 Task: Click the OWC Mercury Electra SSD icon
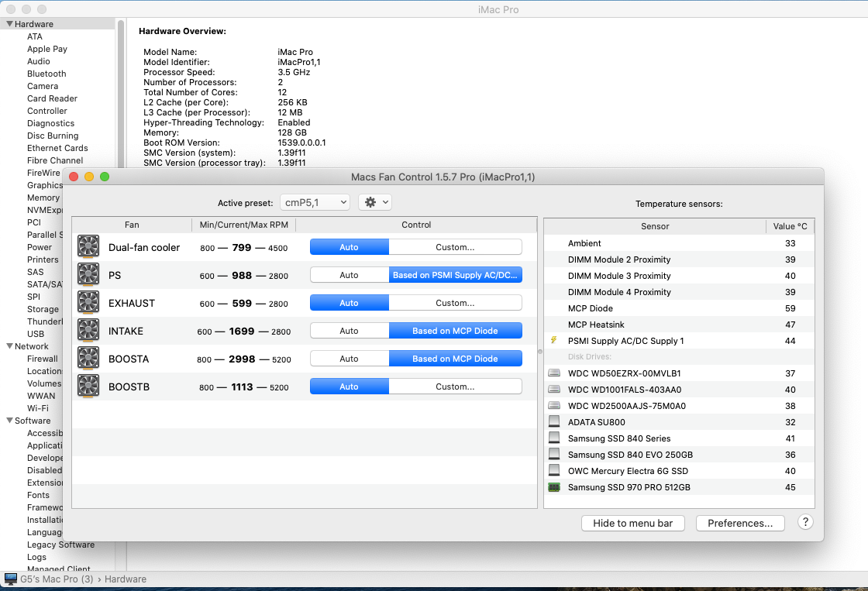[553, 470]
